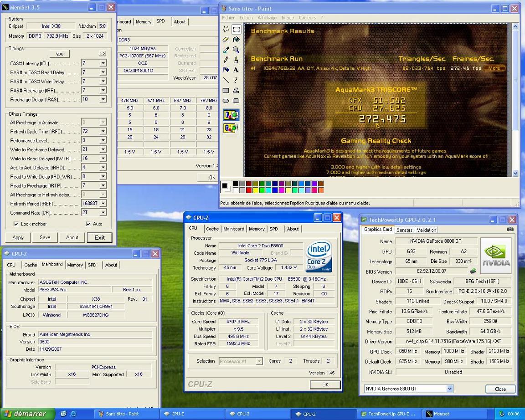Click the More button in benchmark results

[x=494, y=68]
